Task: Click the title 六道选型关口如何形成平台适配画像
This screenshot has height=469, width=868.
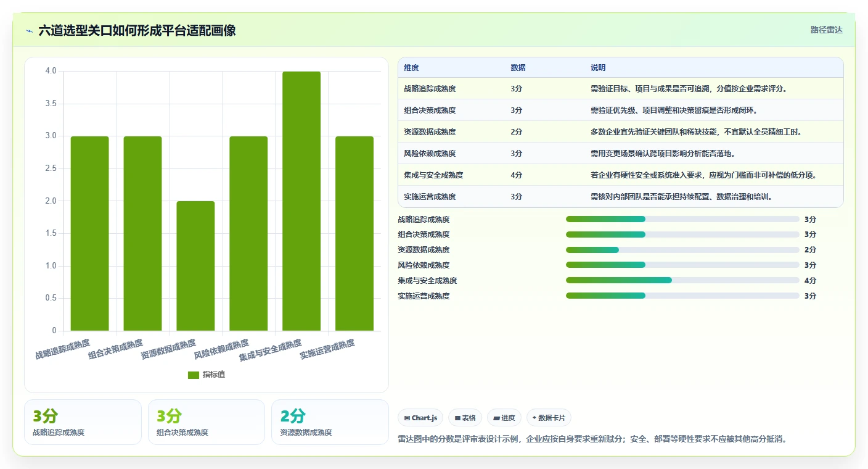Action: (x=137, y=30)
